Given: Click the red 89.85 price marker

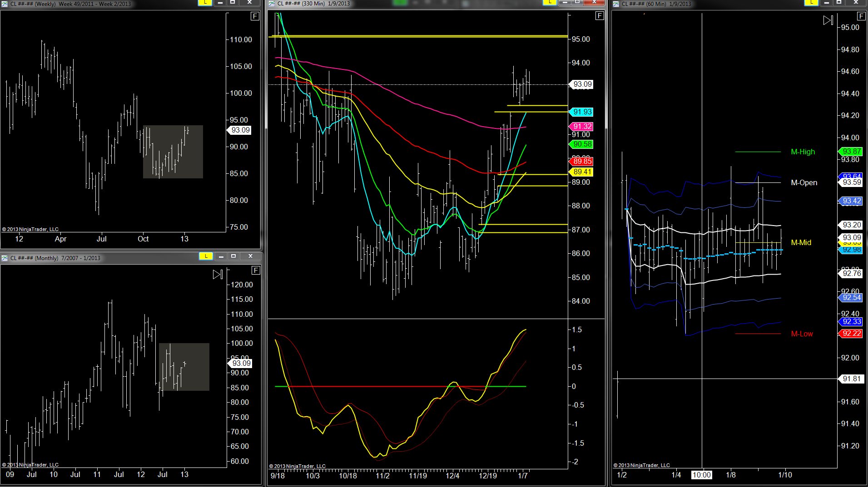Looking at the screenshot, I should click(x=582, y=162).
